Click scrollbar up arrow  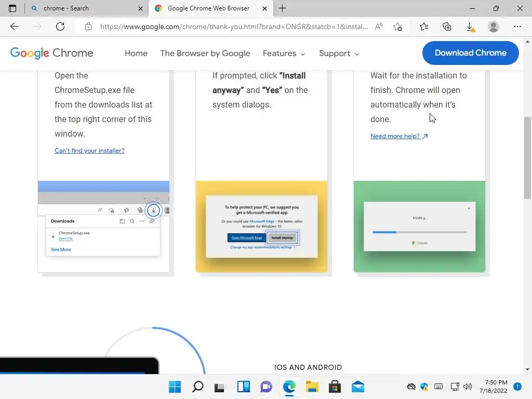point(527,42)
